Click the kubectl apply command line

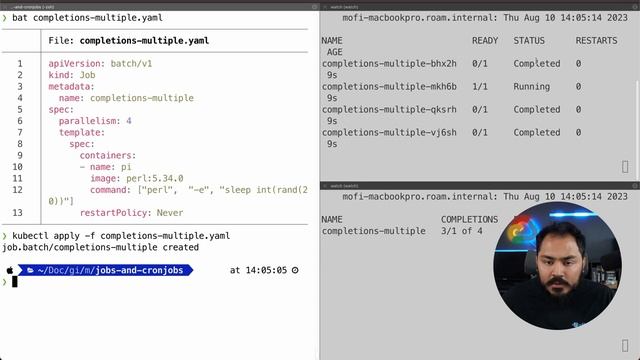[x=121, y=236]
